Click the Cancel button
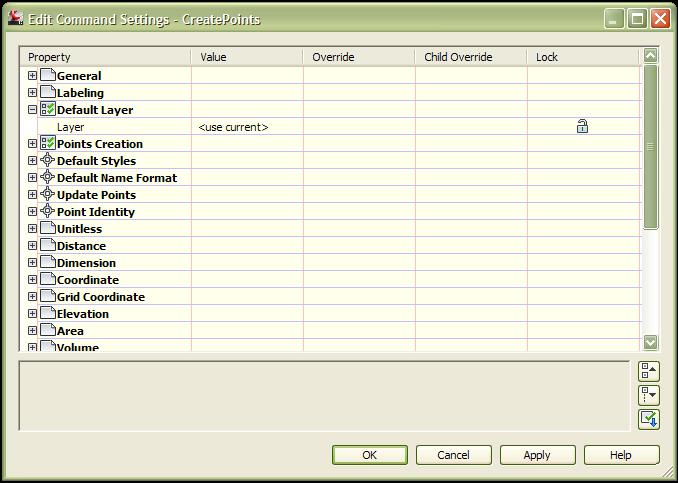Screen dimensions: 678x483 point(454,455)
